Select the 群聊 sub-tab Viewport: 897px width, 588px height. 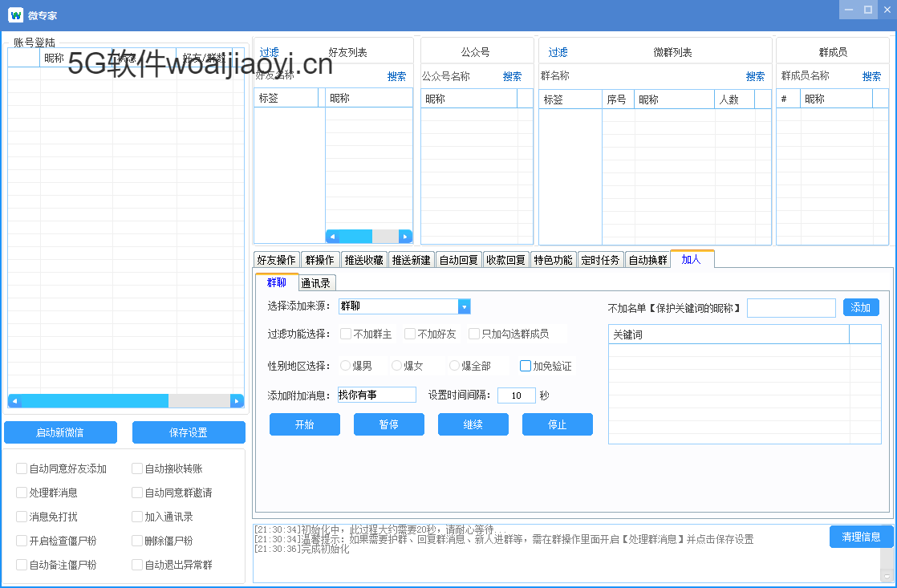pyautogui.click(x=277, y=282)
